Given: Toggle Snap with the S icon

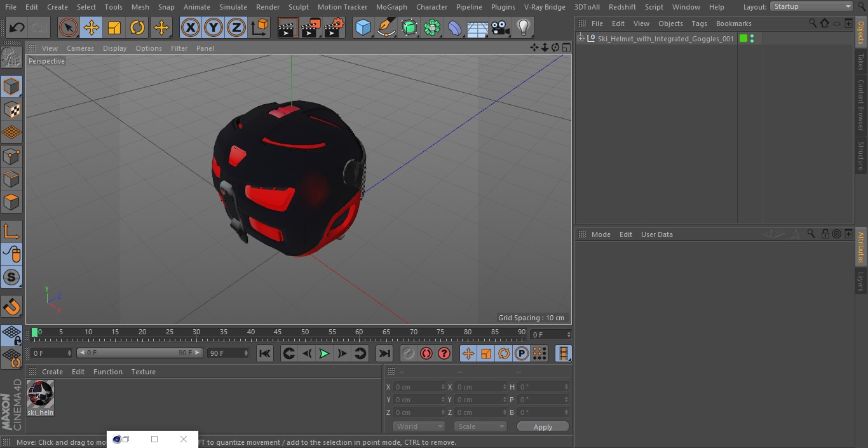Looking at the screenshot, I should pos(11,278).
